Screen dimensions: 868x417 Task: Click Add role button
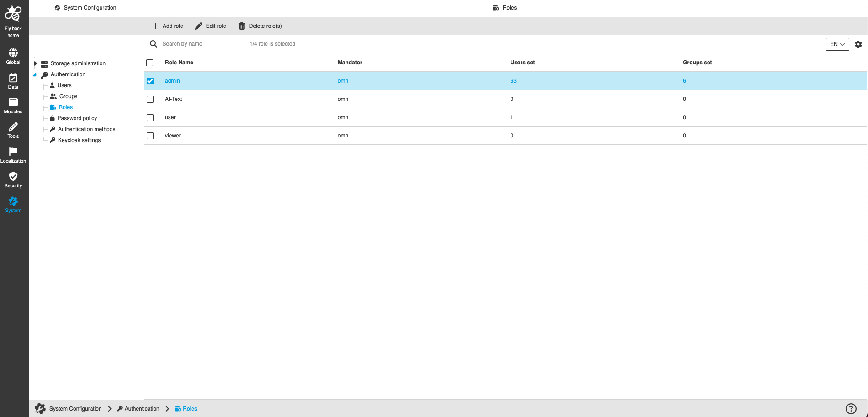pyautogui.click(x=167, y=26)
